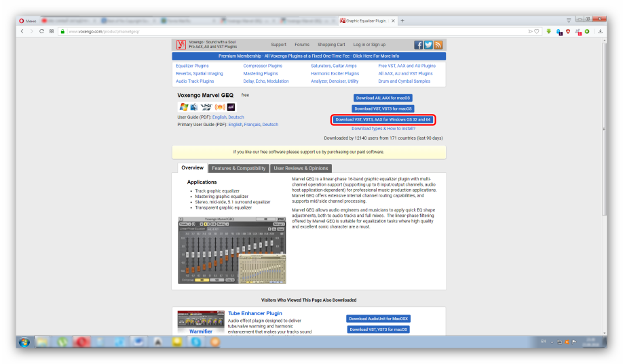
Task: Click the VST format logo icon
Action: point(206,107)
